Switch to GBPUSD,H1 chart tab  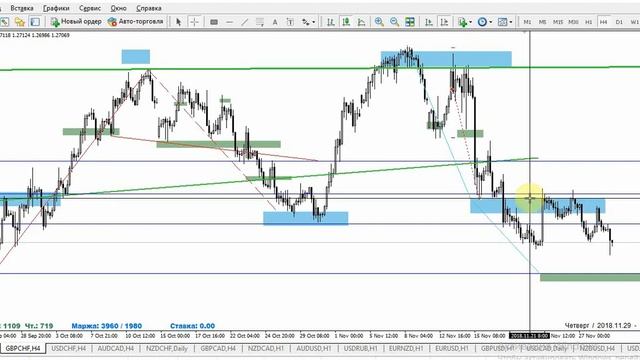497,349
